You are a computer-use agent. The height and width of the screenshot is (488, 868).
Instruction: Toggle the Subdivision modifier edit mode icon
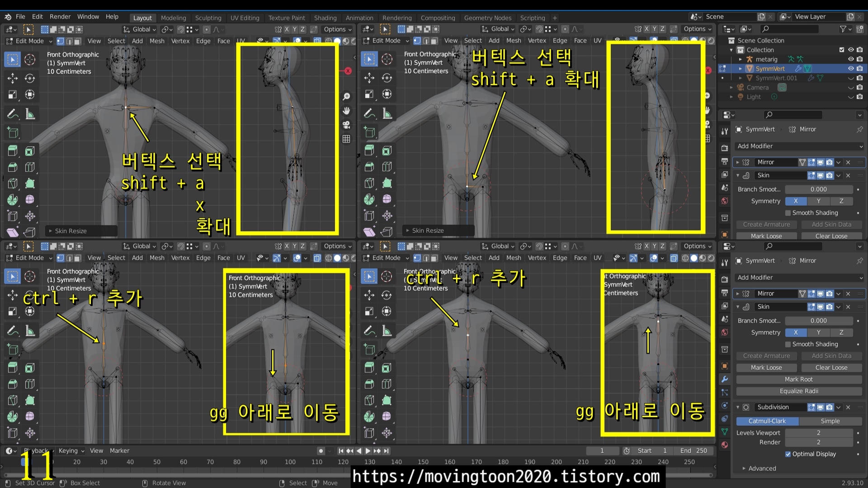pos(811,407)
